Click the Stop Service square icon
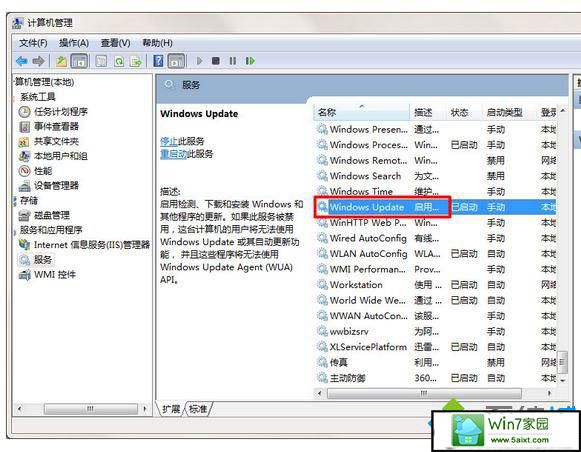Screen dimensions: 581x452 coord(216,61)
